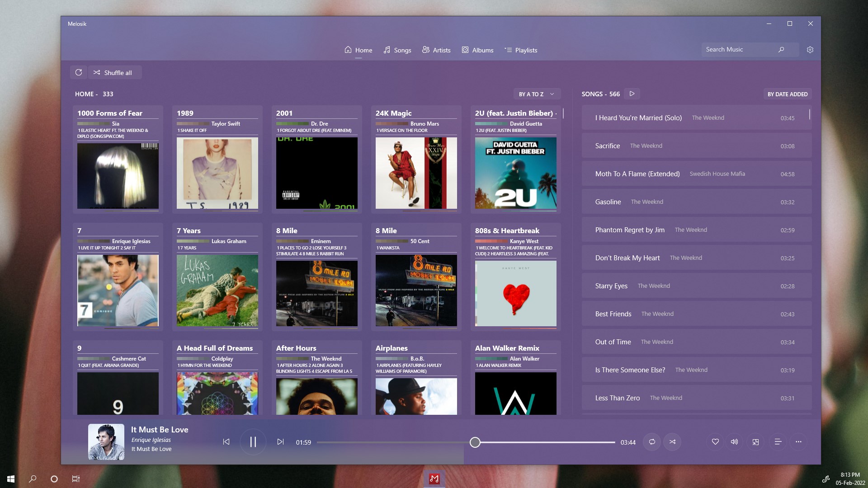Image resolution: width=868 pixels, height=488 pixels.
Task: Play the song Sacrifice
Action: [697, 146]
